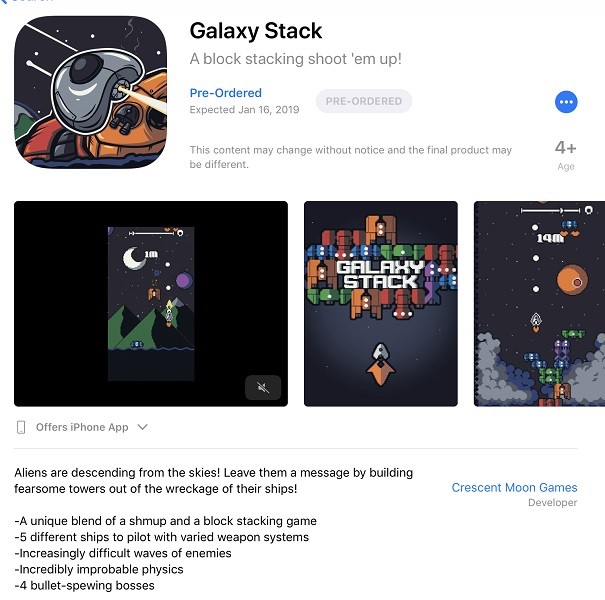Click the blue Pre-Ordered status text

pos(226,93)
